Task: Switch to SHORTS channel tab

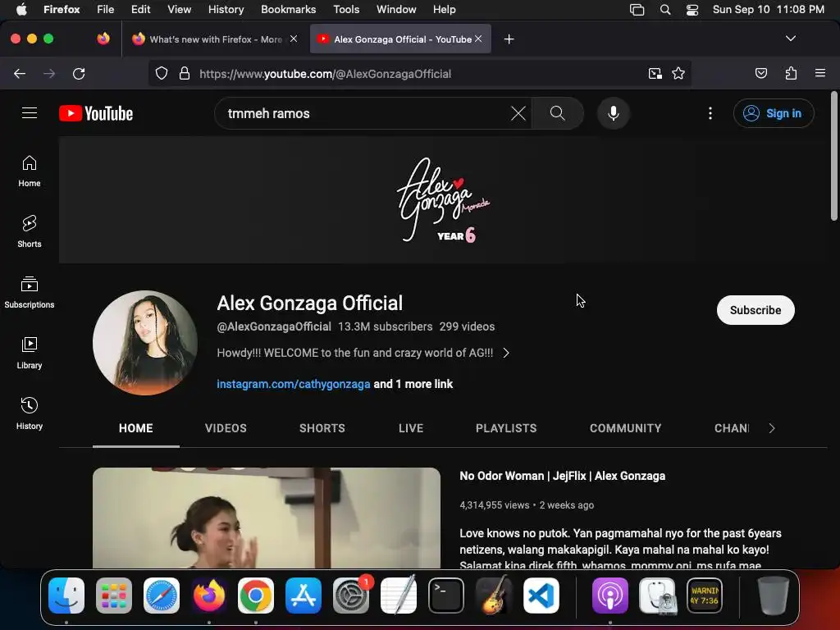Action: click(322, 428)
